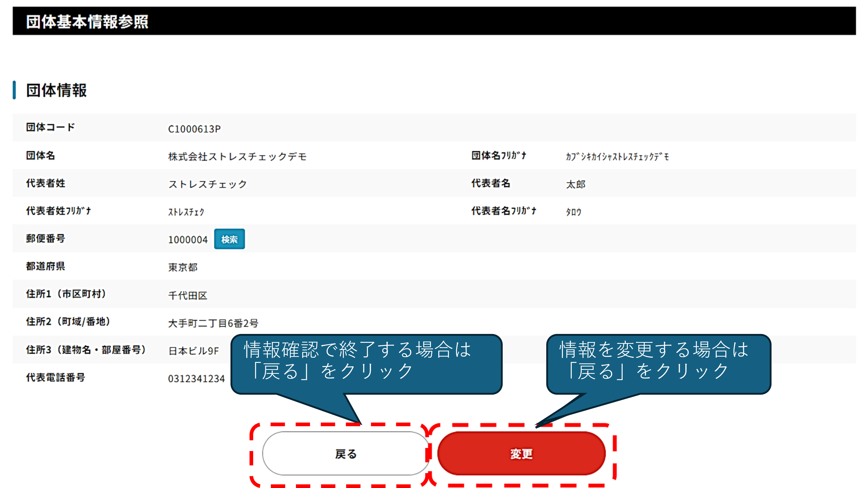Click the 千代田区 address value

point(188,295)
